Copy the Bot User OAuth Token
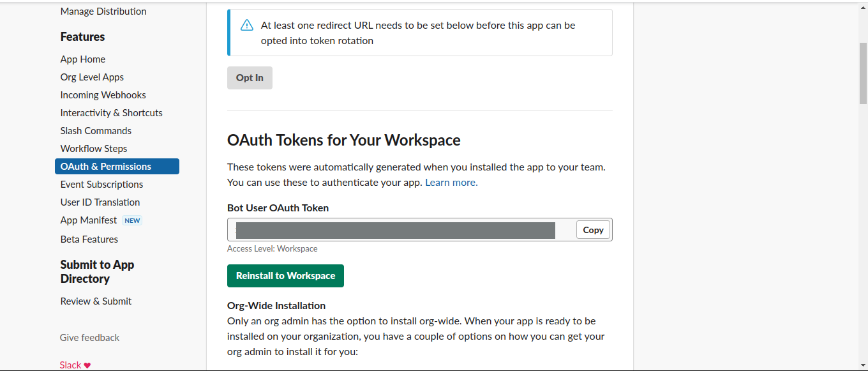Image resolution: width=868 pixels, height=371 pixels. click(593, 230)
